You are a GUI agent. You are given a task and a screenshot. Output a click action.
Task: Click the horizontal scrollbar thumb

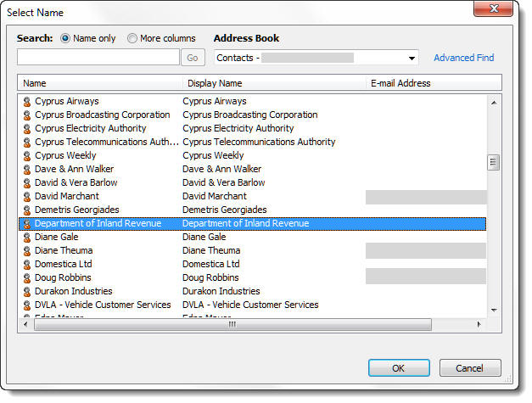pos(232,324)
